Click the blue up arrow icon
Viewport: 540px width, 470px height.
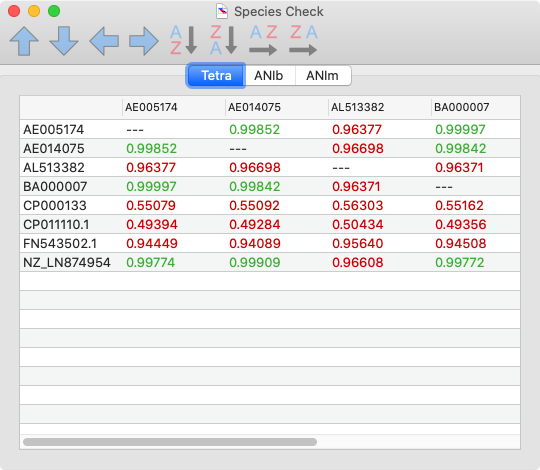click(x=24, y=41)
